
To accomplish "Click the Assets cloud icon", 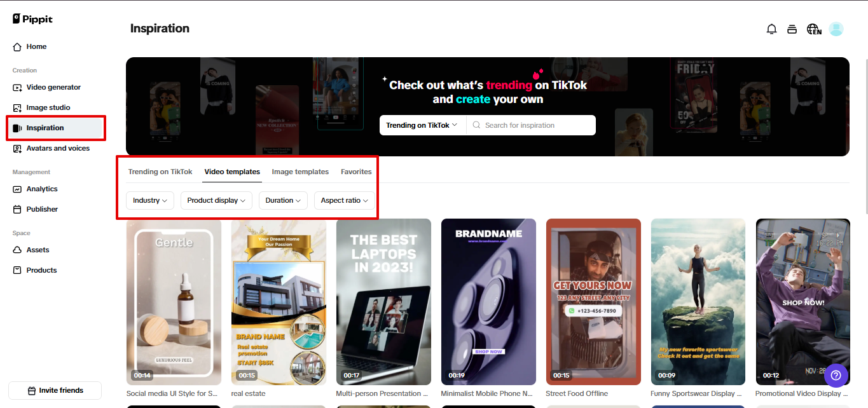I will pyautogui.click(x=17, y=250).
